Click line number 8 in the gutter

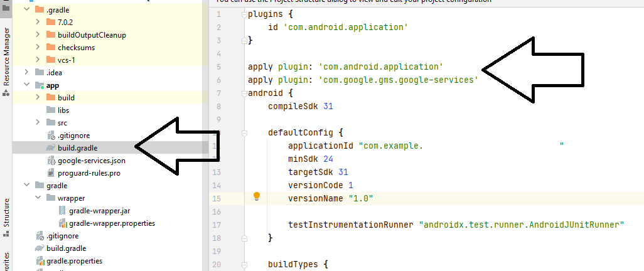(x=218, y=107)
